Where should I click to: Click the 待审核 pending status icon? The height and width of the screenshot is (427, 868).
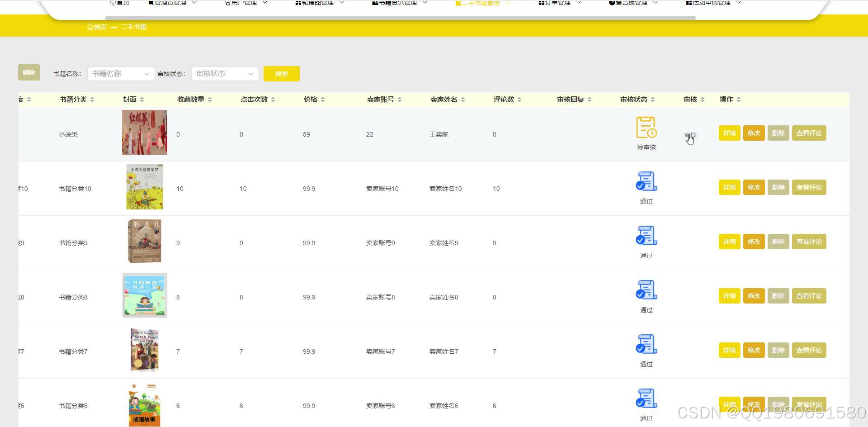click(646, 127)
